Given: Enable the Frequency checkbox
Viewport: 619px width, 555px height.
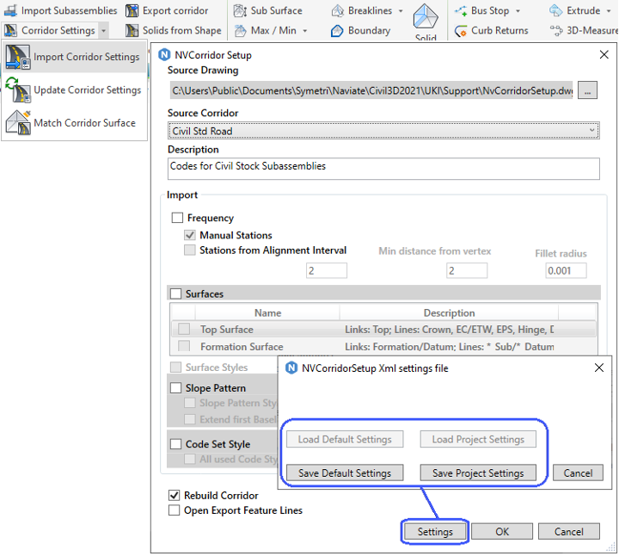Looking at the screenshot, I should point(178,218).
